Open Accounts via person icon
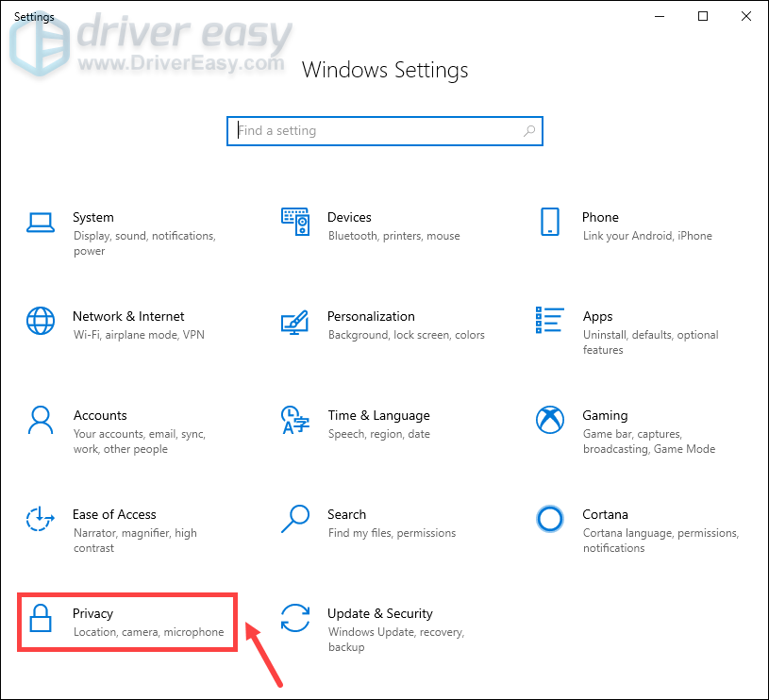This screenshot has height=700, width=769. [x=41, y=420]
